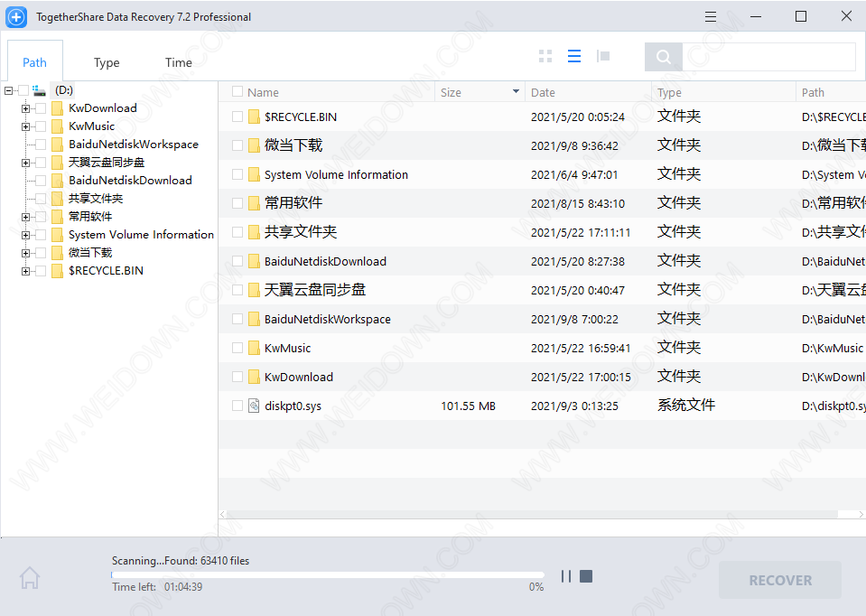Image resolution: width=866 pixels, height=616 pixels.
Task: Stop the scan
Action: click(x=586, y=576)
